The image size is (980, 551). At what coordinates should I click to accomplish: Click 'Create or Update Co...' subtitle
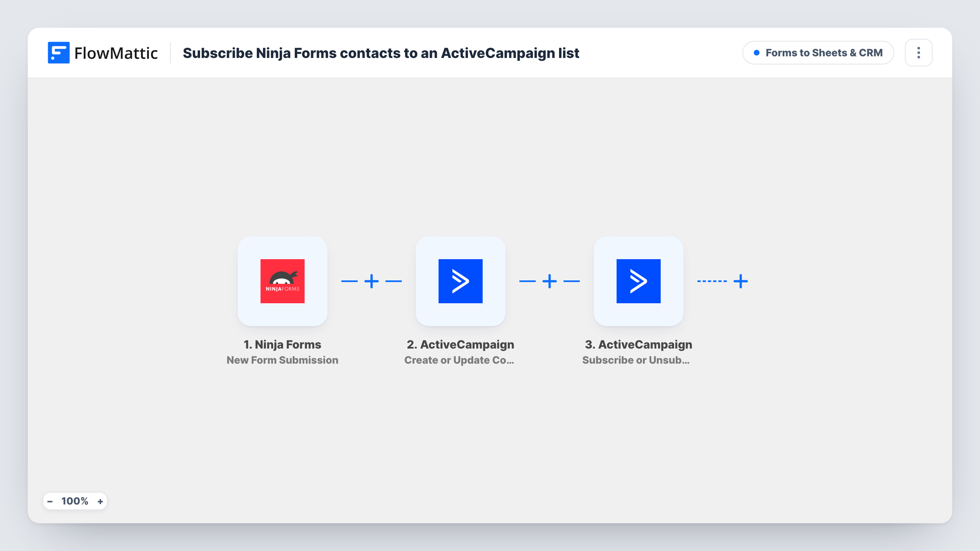(x=459, y=360)
